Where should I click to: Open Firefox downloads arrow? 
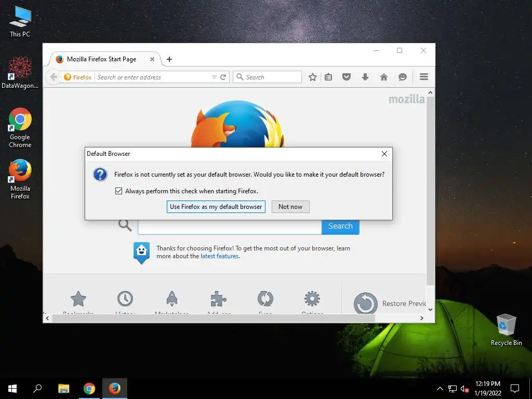(365, 77)
